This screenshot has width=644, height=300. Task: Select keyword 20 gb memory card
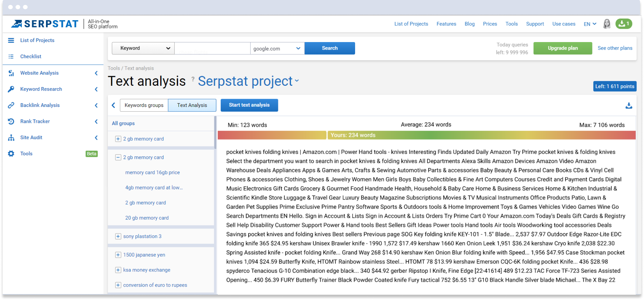[x=147, y=218]
